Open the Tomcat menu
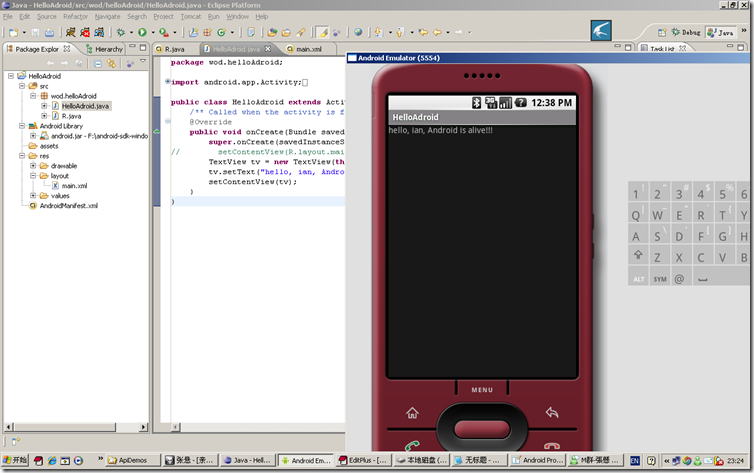Screen dimensions: 754x473 (191, 16)
